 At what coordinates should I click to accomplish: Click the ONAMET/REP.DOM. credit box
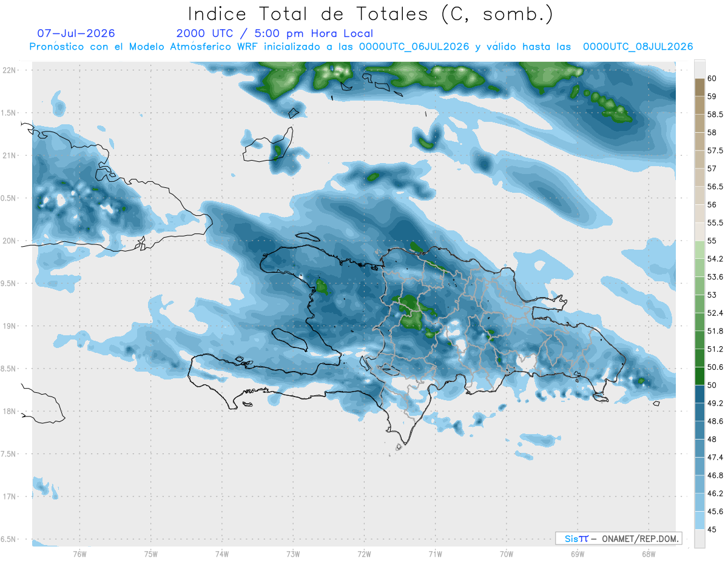618,538
